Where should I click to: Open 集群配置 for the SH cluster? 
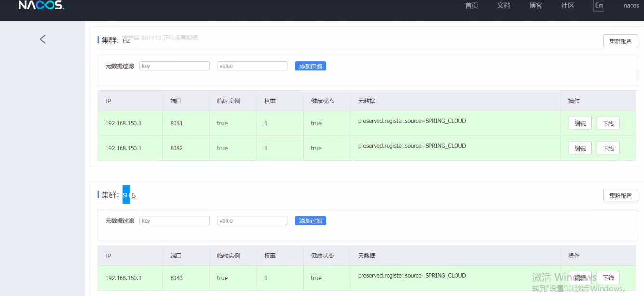620,195
